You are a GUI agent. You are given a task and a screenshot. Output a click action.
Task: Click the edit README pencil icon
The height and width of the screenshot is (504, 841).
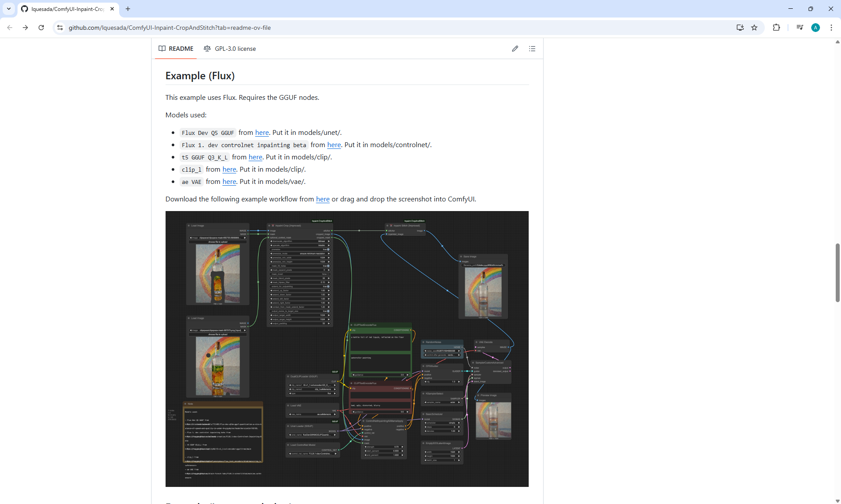point(515,49)
